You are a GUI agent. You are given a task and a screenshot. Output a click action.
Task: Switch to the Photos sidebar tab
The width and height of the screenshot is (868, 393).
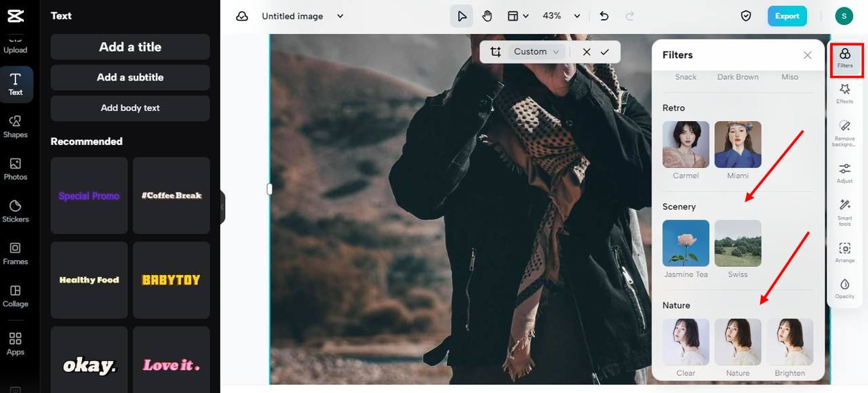click(15, 169)
